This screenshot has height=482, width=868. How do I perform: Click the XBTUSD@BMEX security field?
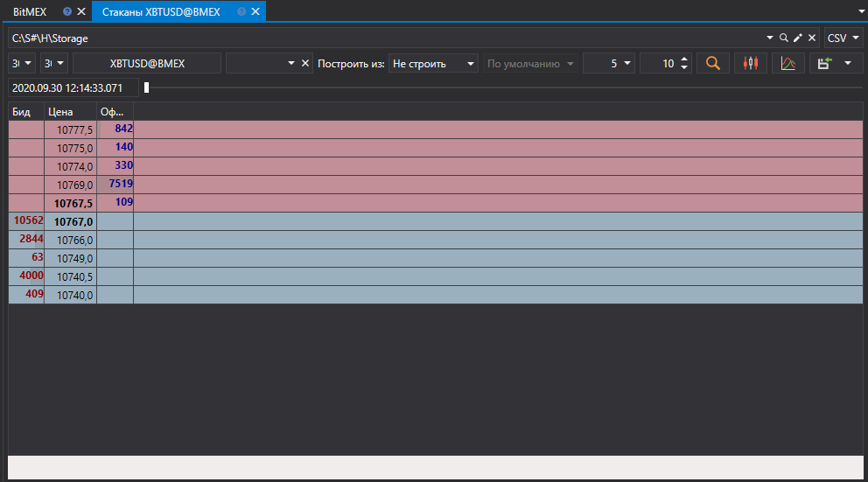(147, 64)
